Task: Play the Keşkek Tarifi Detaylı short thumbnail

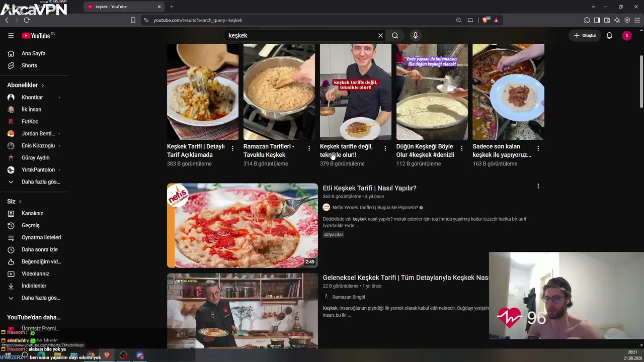Action: [203, 92]
